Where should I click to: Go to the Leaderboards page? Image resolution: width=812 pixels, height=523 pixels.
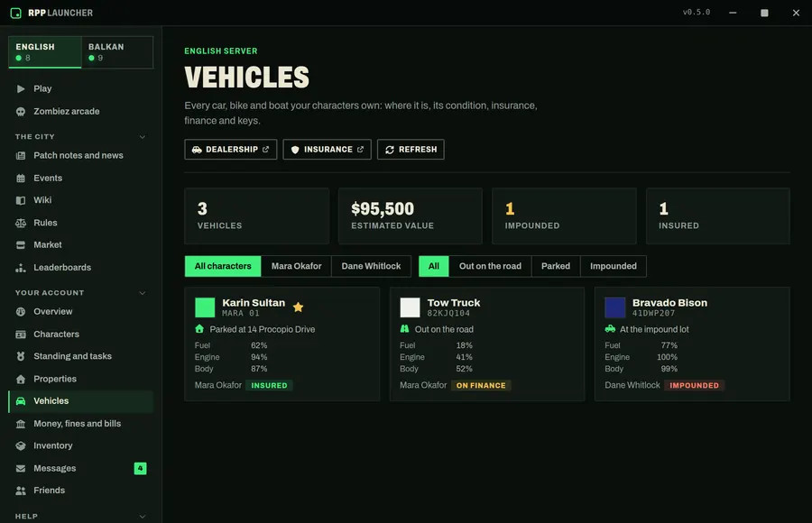click(81, 268)
